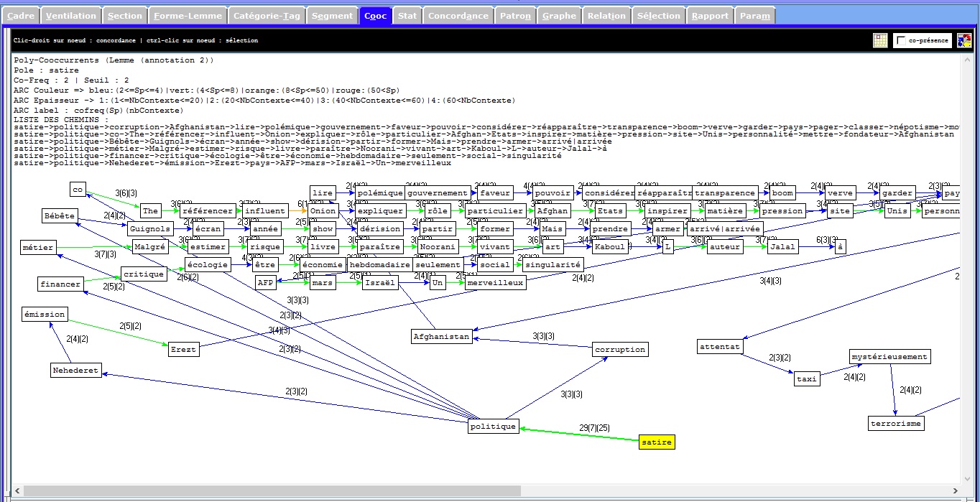The height and width of the screenshot is (502, 980).
Task: Go to the Graphe tab
Action: [560, 16]
